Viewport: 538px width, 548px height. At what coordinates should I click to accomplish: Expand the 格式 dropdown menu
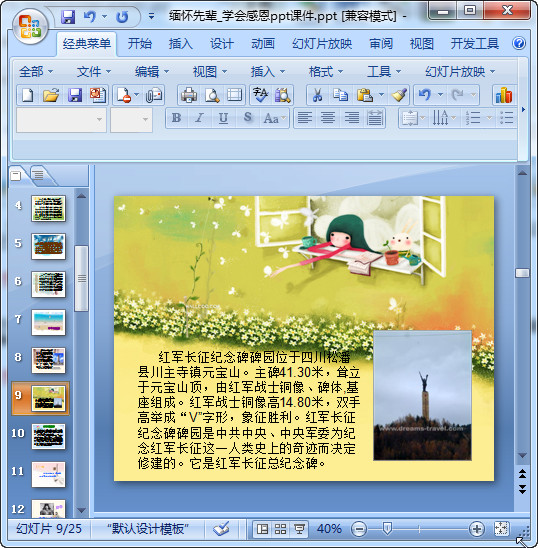(325, 72)
